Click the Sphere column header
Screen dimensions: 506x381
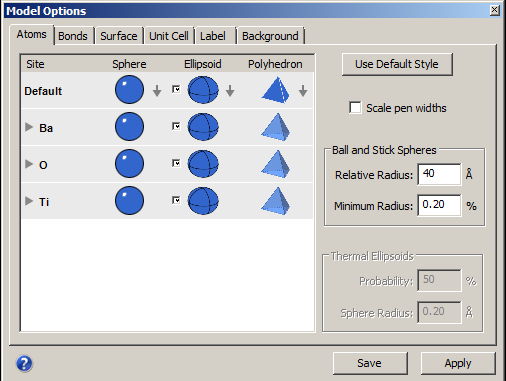pos(129,64)
